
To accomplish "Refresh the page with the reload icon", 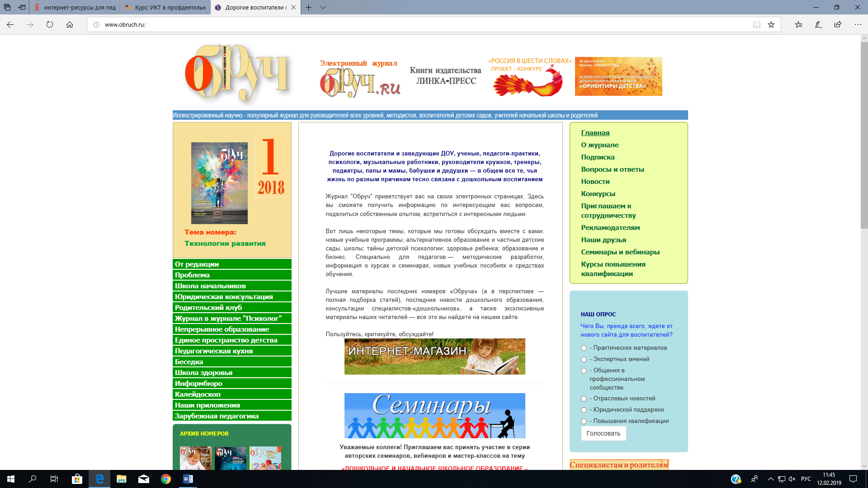I will tap(50, 24).
